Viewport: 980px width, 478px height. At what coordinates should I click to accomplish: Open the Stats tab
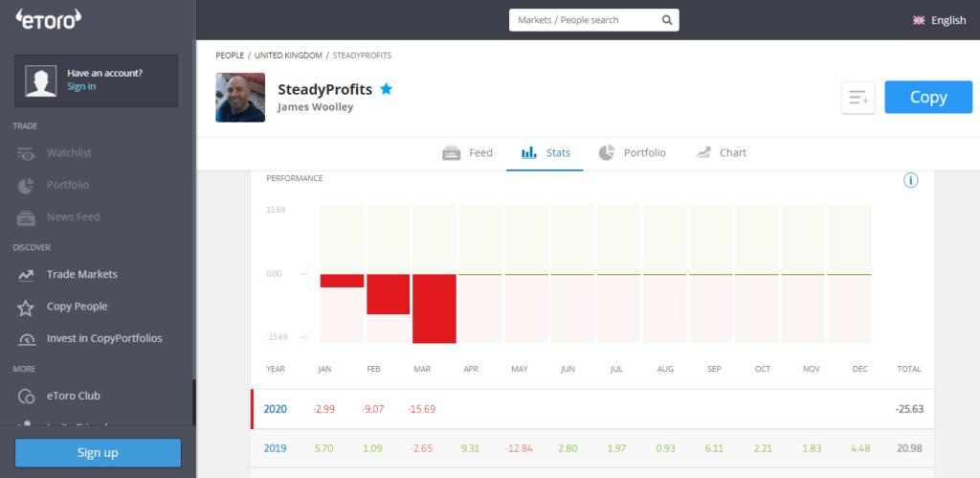[x=545, y=152]
